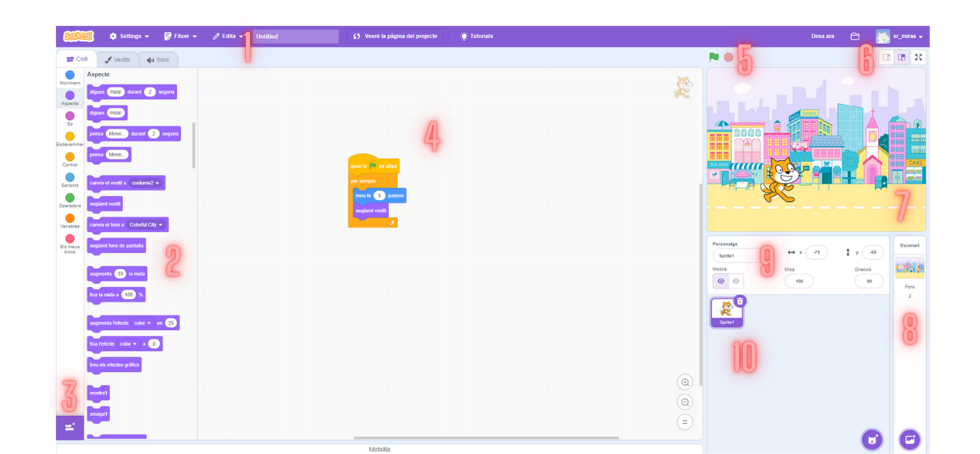Add a new sprite with the cat icon
Viewport: 980px width, 454px height.
(873, 440)
